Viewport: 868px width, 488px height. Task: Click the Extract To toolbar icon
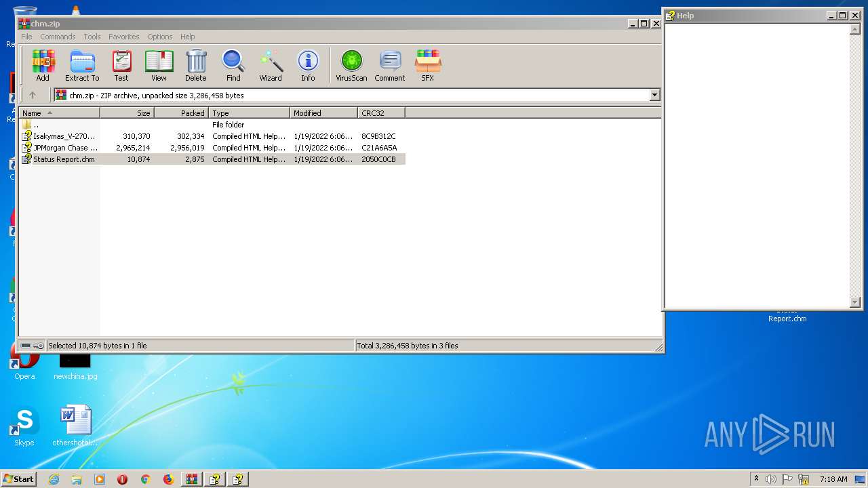[82, 66]
